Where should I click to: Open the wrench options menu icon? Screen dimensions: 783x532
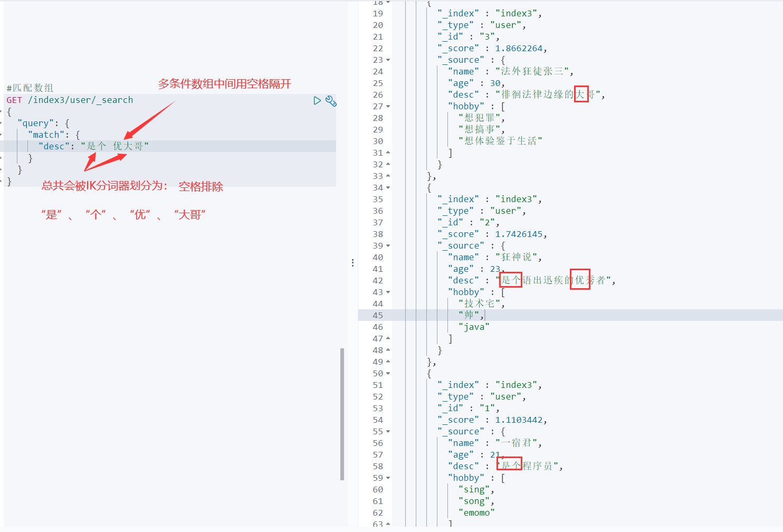[x=331, y=101]
